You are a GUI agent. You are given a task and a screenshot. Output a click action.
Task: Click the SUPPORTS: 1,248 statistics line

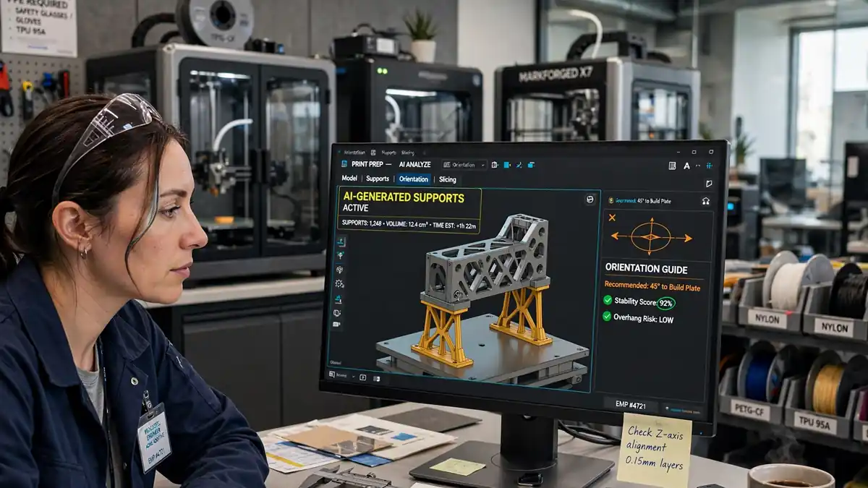pyautogui.click(x=408, y=226)
